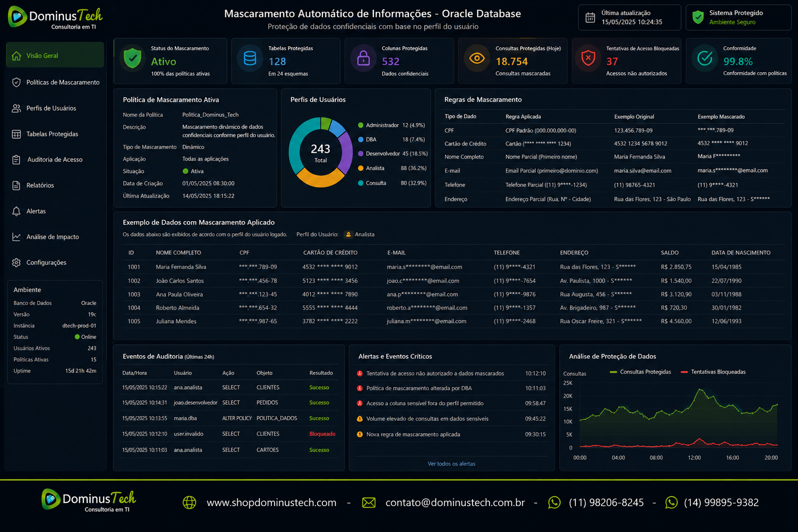Click the Consultas Protegidas chart legend
This screenshot has width=798, height=532.
coord(640,372)
